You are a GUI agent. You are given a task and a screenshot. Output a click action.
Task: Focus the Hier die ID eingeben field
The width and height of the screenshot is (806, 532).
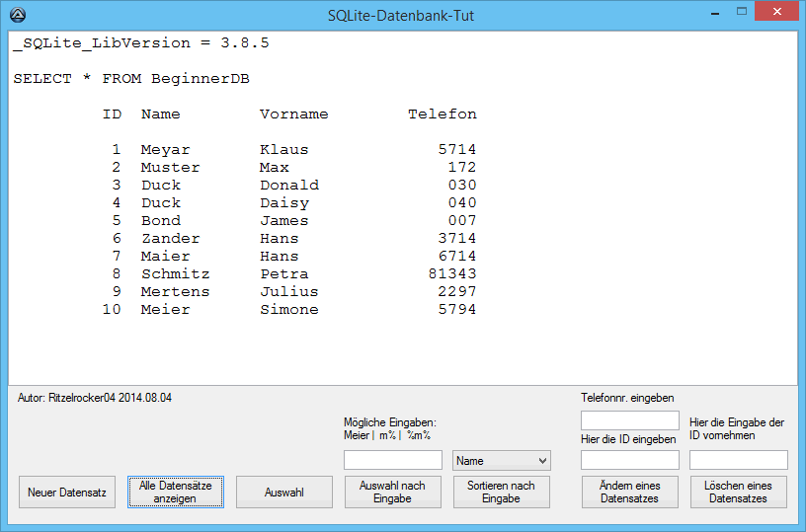(x=629, y=461)
